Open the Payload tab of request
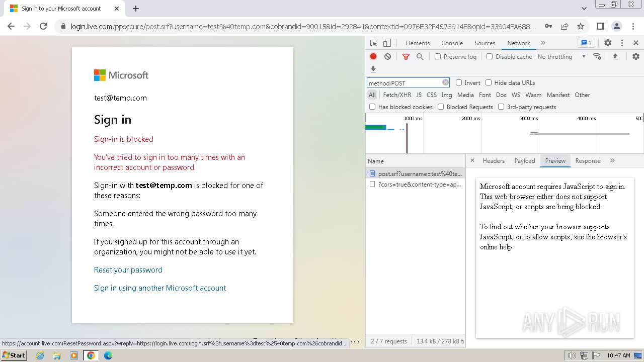644x362 pixels. (525, 161)
